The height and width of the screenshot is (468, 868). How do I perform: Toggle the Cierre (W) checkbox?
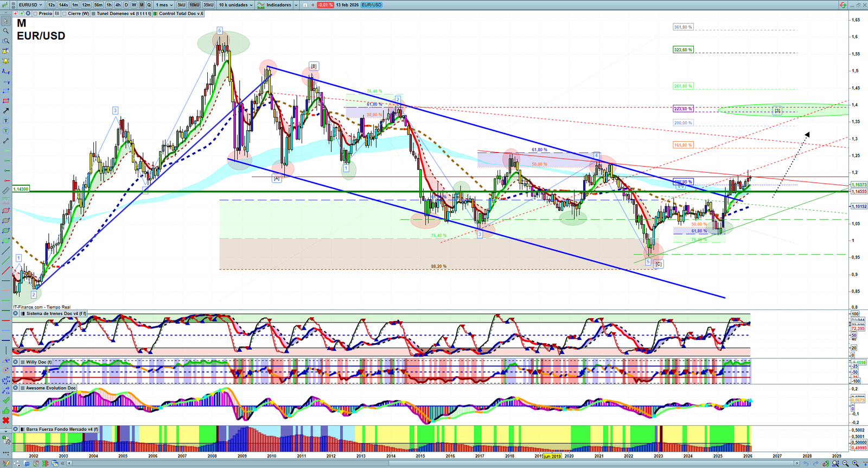(65, 14)
